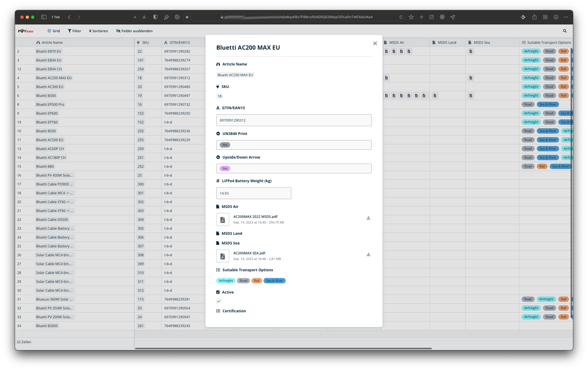Bookmark page with the star icon
The width and height of the screenshot is (588, 370).
tap(411, 17)
